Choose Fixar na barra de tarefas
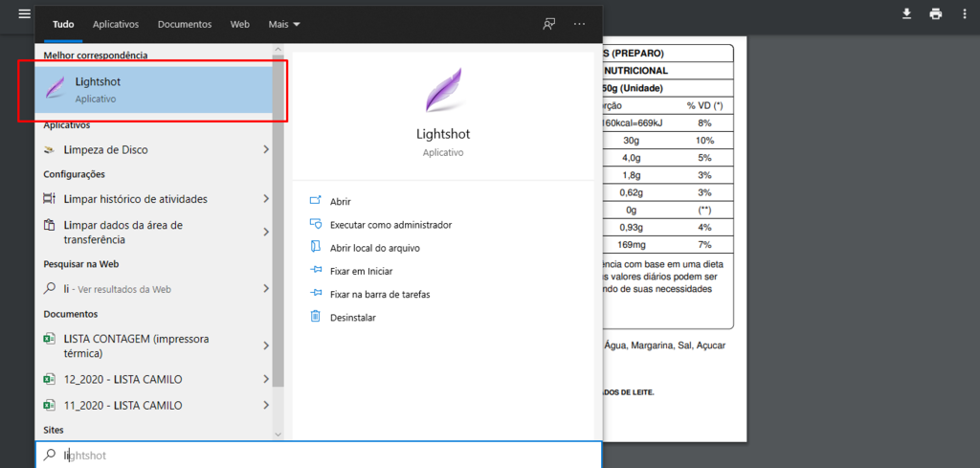The width and height of the screenshot is (980, 468). click(380, 294)
